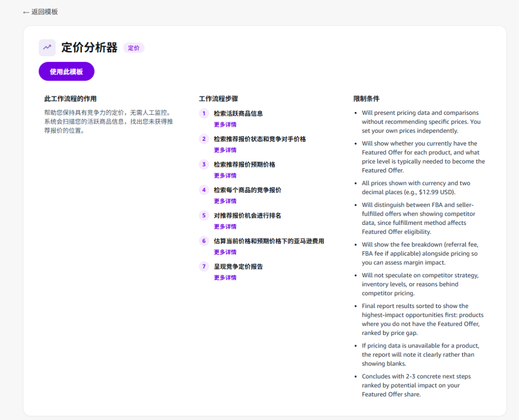Click the 使用此模板 button

66,72
